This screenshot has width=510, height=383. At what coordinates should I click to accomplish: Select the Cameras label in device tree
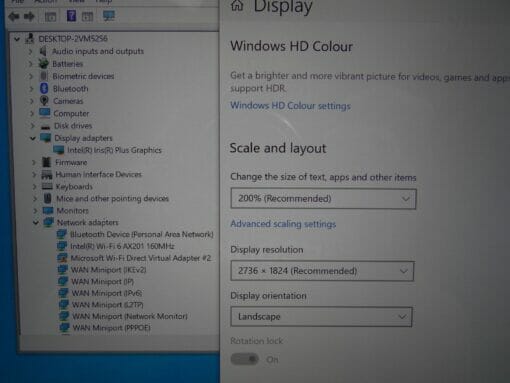click(68, 101)
